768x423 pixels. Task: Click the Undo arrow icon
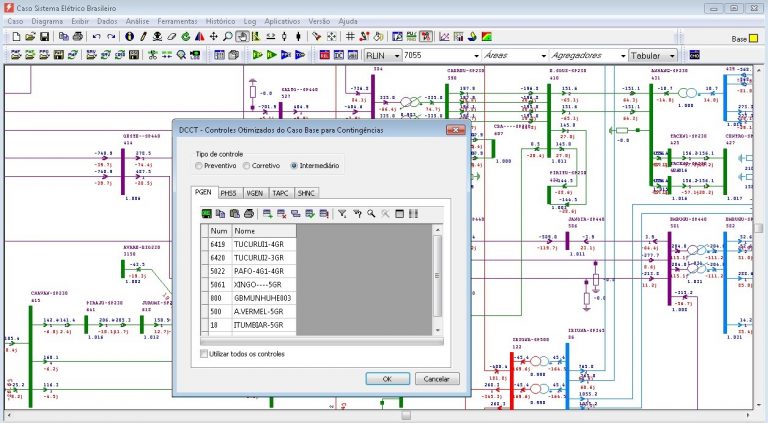(96, 37)
